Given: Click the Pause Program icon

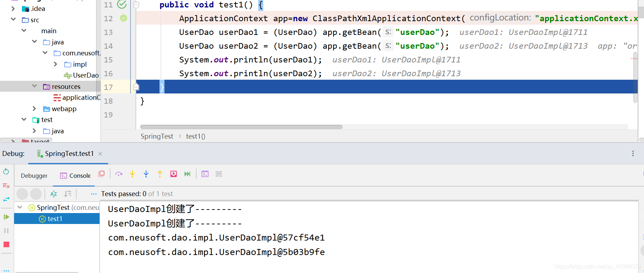Looking at the screenshot, I should tap(6, 231).
